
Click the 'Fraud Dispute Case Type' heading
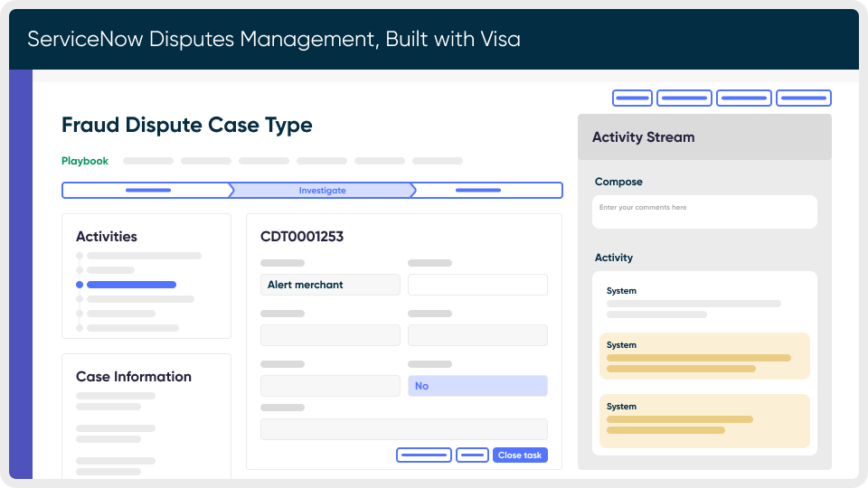coord(186,125)
